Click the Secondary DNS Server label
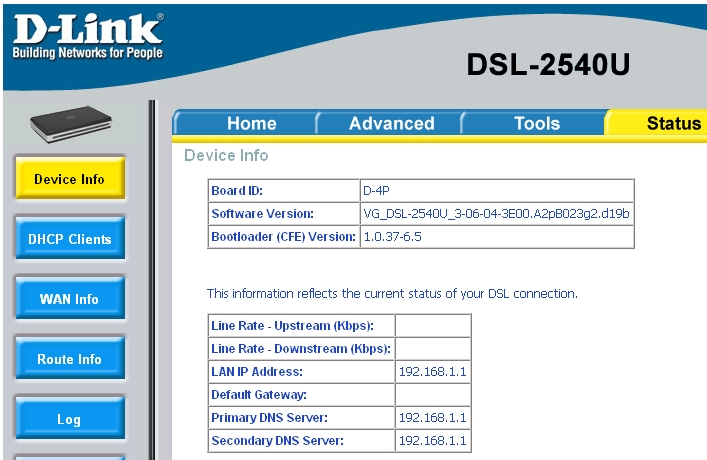Image resolution: width=707 pixels, height=460 pixels. click(277, 441)
